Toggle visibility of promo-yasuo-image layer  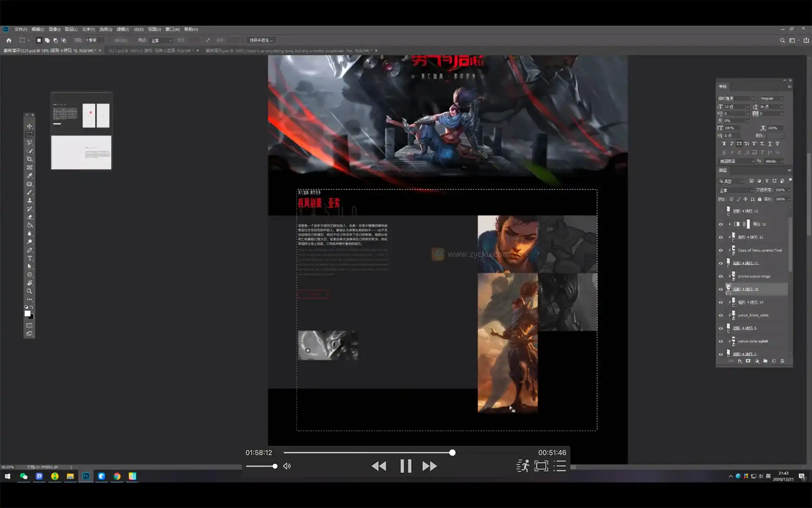tap(721, 276)
